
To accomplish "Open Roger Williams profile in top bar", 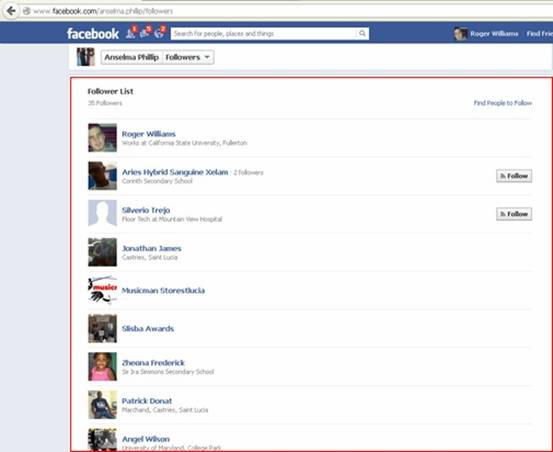I will (494, 34).
